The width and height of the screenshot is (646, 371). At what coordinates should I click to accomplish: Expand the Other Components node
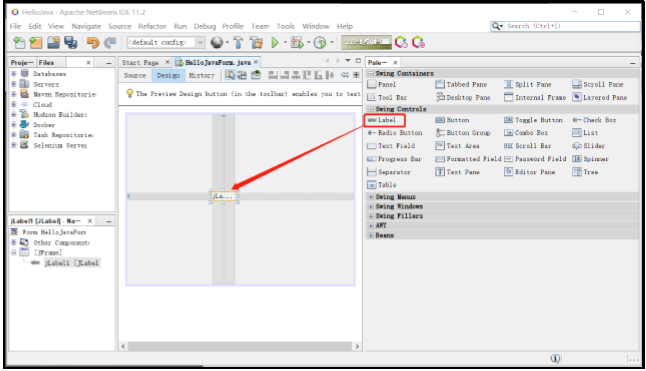14,243
